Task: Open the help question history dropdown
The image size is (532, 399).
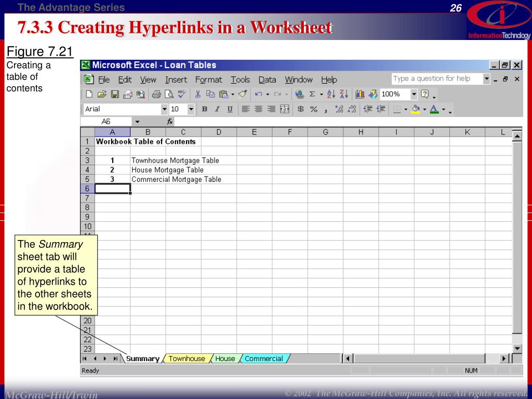Action: click(486, 79)
